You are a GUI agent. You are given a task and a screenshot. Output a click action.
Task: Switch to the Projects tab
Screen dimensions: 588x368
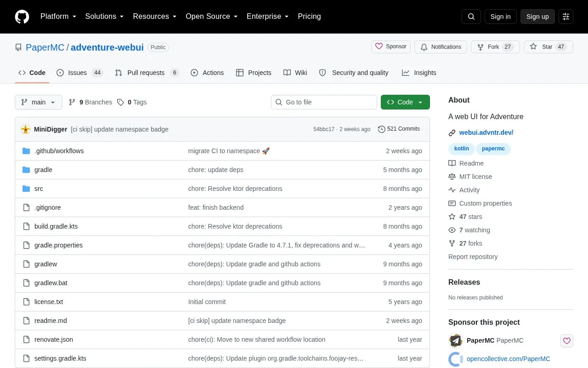pos(254,73)
